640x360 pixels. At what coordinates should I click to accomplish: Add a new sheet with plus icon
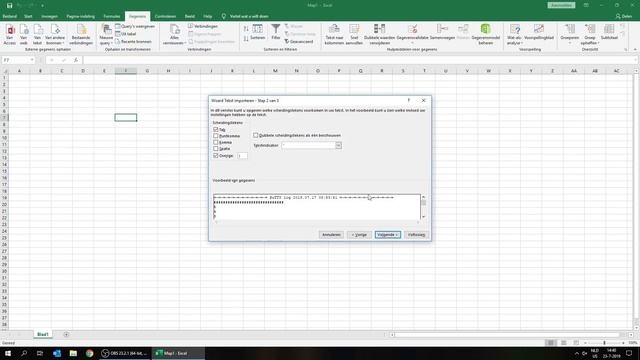tap(66, 334)
